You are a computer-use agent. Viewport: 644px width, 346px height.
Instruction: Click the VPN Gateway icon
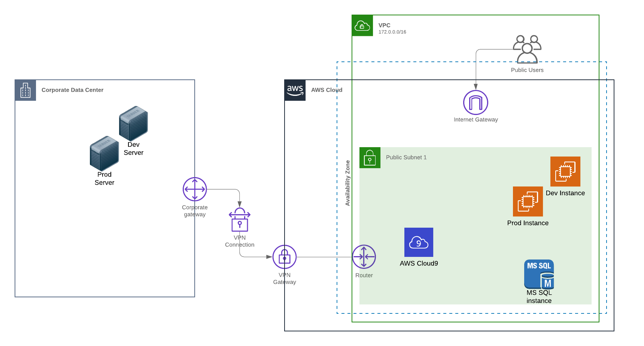click(x=285, y=257)
